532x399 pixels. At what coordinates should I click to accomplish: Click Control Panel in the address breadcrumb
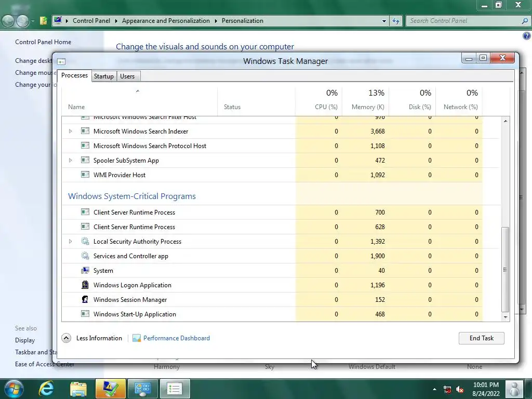91,21
